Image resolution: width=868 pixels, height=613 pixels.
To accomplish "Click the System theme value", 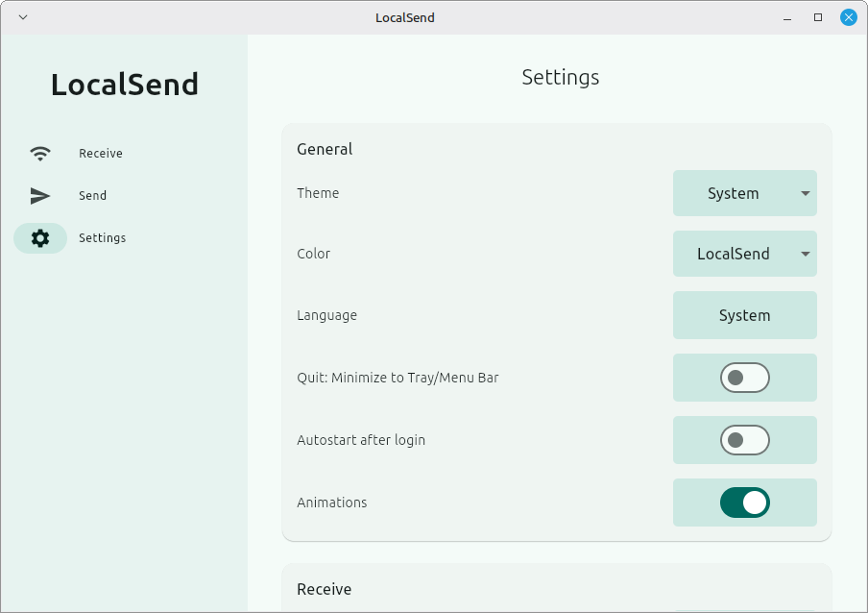I will [732, 193].
